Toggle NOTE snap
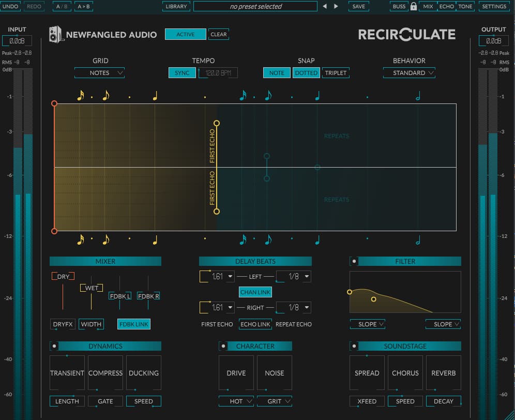Viewport: 515px width, 420px height. 277,72
